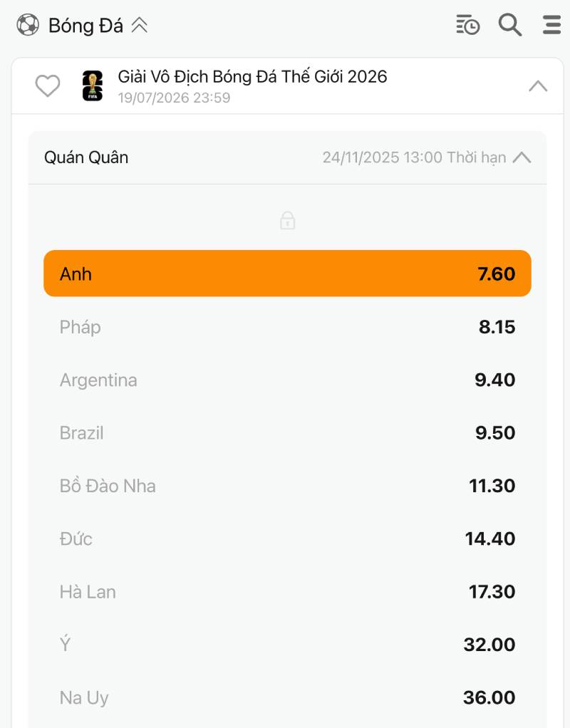Pick Argentina at odds 9.40
570x728 pixels.
(x=287, y=380)
